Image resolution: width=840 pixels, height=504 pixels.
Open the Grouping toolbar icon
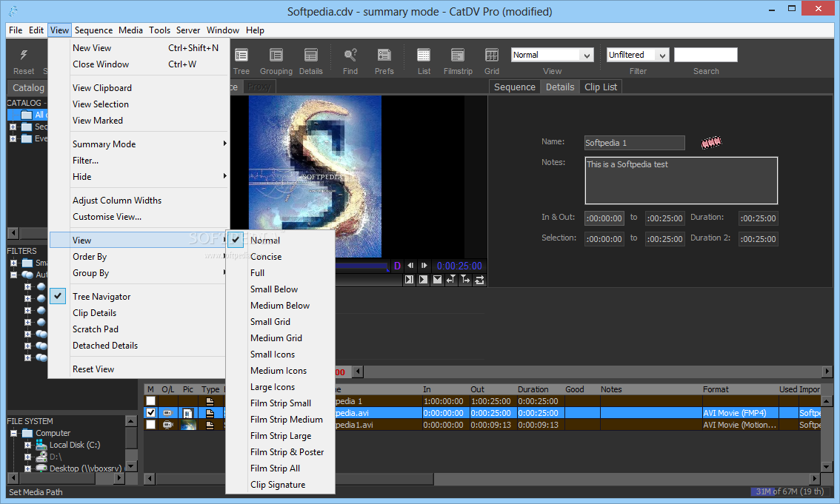276,55
